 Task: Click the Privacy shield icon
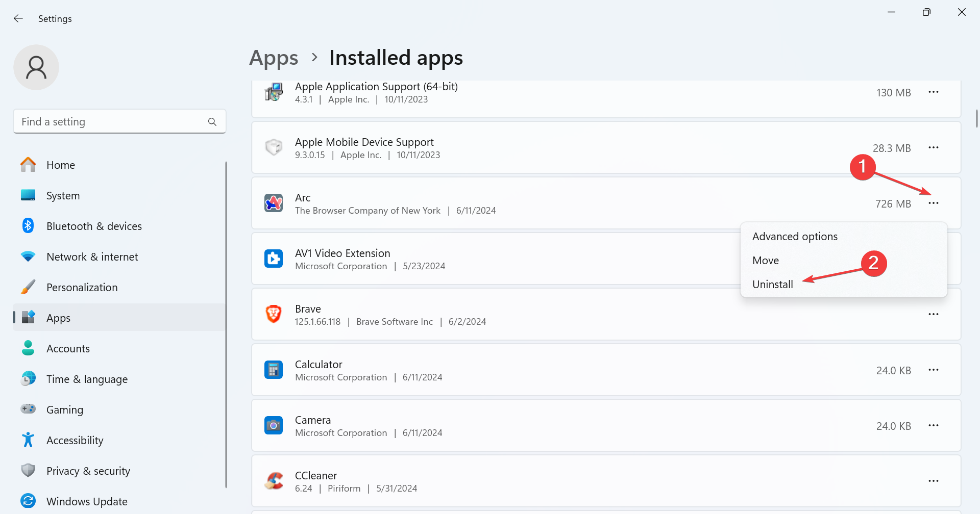tap(28, 470)
